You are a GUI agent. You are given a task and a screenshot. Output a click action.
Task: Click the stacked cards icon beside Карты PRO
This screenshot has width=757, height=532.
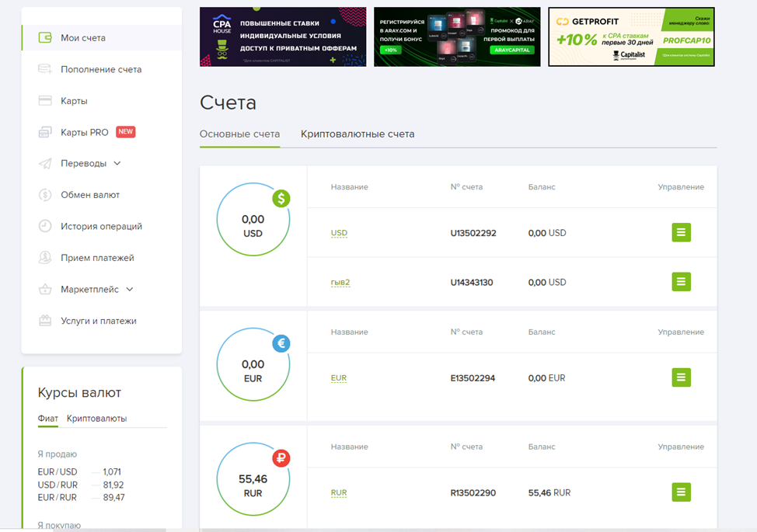tap(45, 132)
